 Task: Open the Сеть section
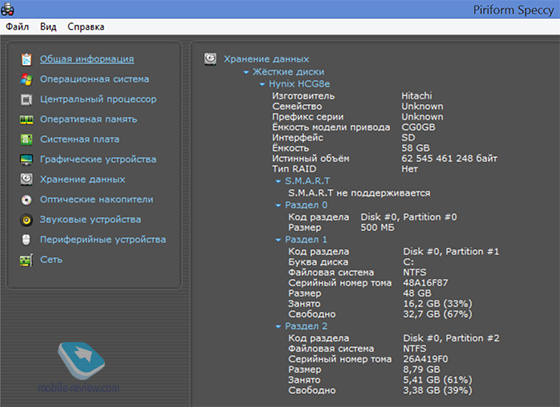pyautogui.click(x=51, y=260)
